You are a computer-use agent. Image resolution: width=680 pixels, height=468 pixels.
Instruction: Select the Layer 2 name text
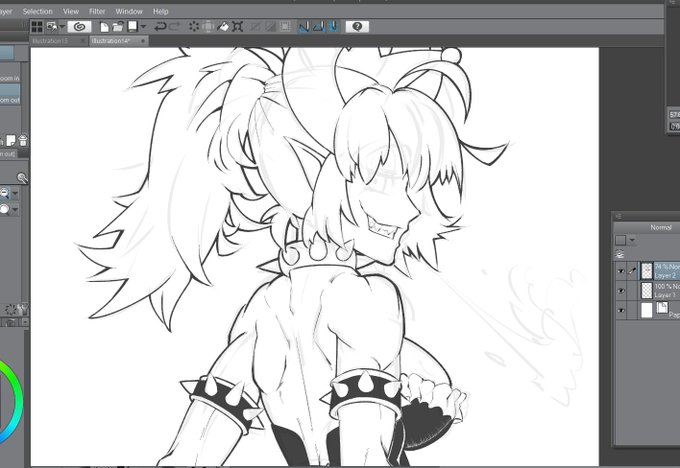pyautogui.click(x=667, y=276)
